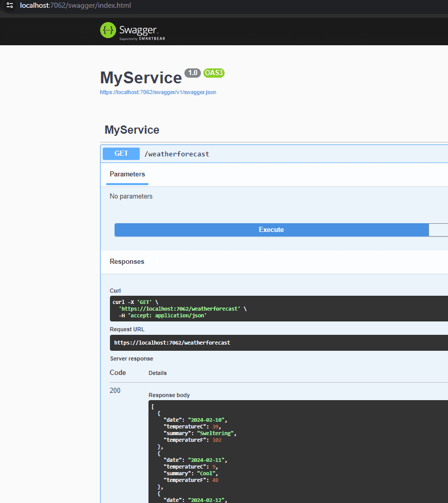
Task: Click the 200 response code
Action: [x=115, y=391]
